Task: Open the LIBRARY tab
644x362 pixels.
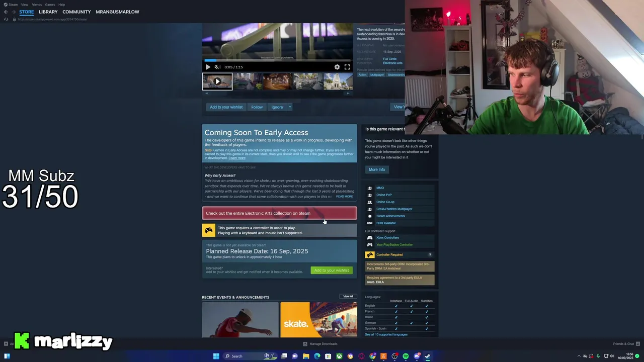Action: click(x=48, y=12)
